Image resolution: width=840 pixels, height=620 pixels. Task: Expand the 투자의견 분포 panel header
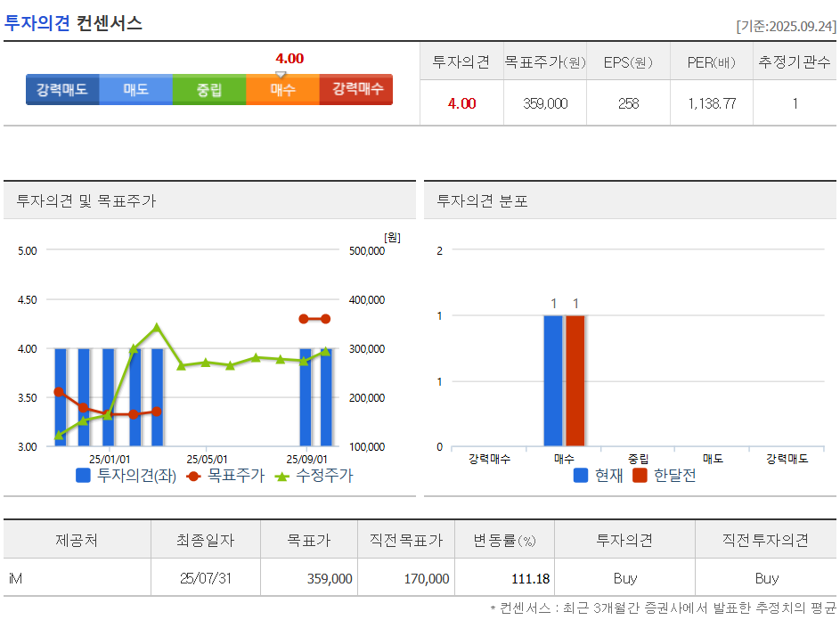(481, 200)
